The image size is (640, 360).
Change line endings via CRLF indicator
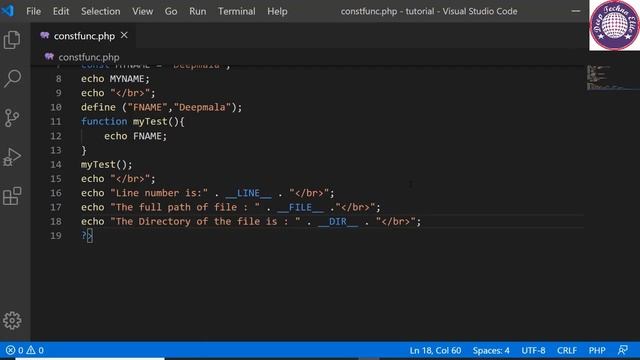coord(567,350)
